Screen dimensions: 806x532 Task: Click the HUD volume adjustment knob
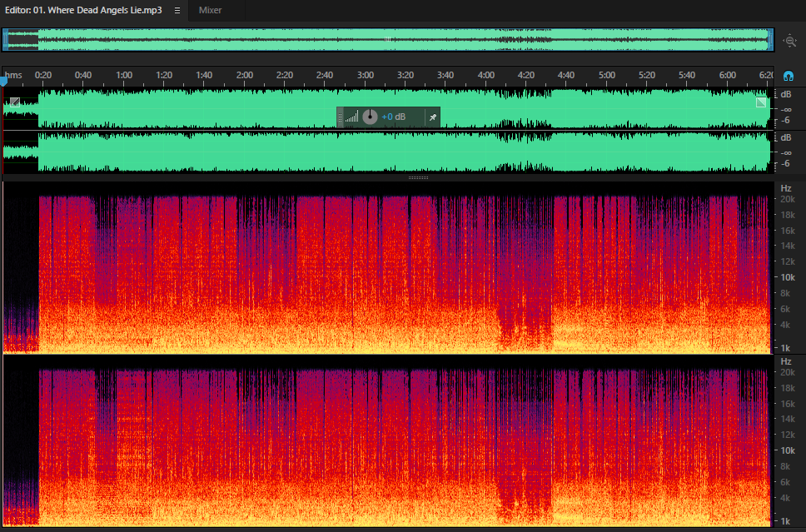pos(370,117)
